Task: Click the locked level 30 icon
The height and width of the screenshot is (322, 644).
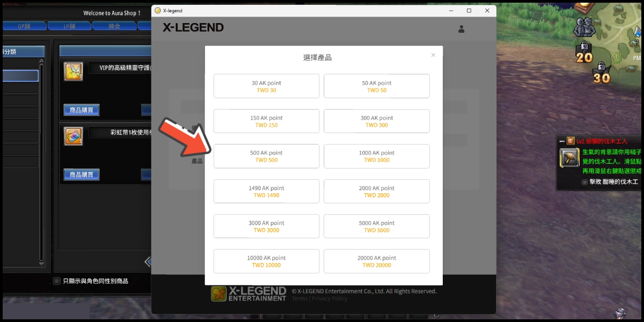Action: pyautogui.click(x=602, y=73)
